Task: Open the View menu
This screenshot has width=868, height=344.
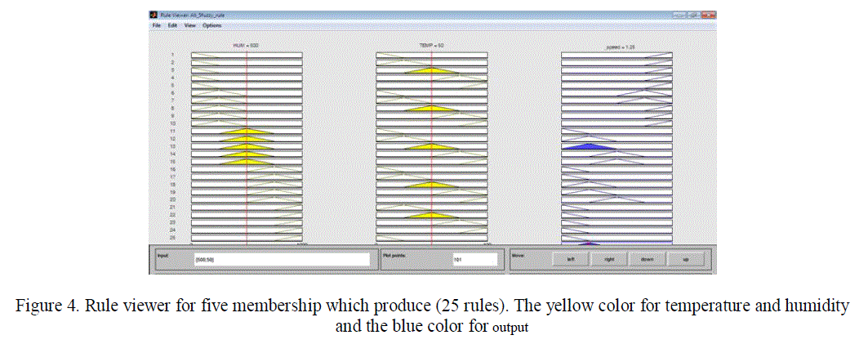Action: point(190,25)
